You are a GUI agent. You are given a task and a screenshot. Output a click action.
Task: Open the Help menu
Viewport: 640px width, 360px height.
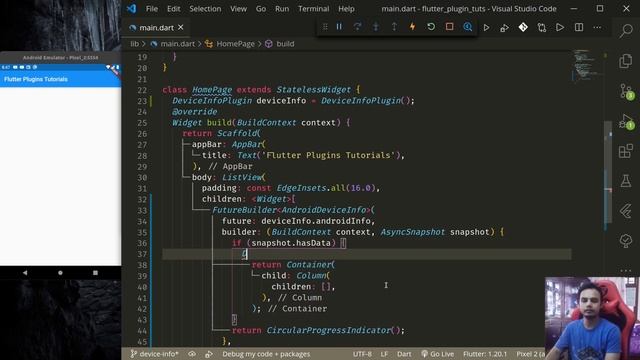(346, 9)
